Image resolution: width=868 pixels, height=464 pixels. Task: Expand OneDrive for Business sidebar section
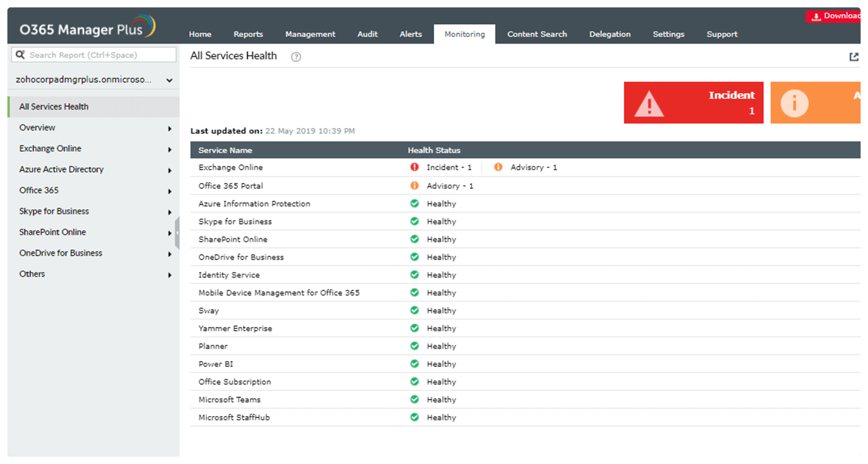(170, 254)
